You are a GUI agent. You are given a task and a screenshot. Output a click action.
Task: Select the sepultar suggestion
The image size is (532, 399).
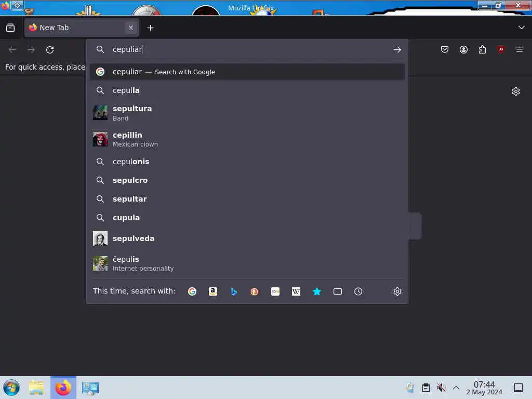pyautogui.click(x=247, y=199)
